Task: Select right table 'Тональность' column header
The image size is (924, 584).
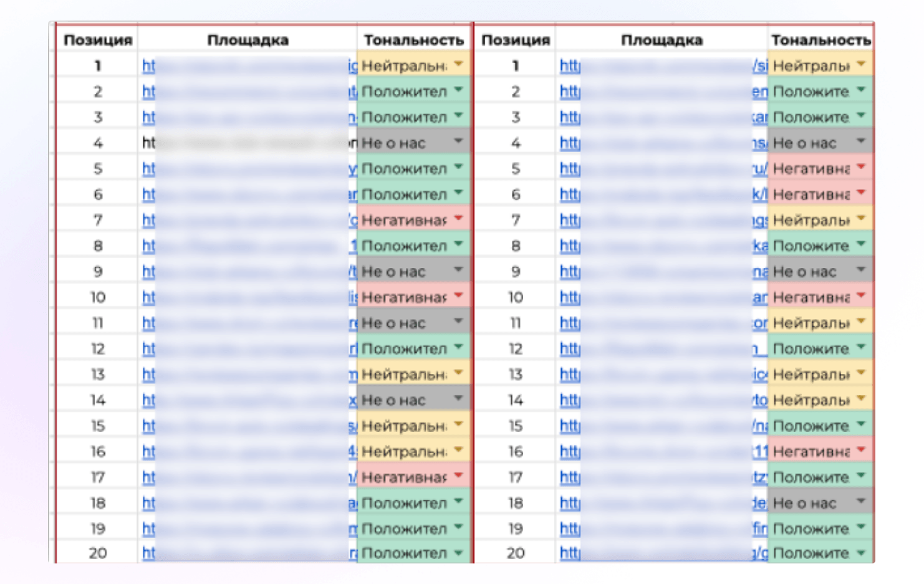Action: (821, 40)
